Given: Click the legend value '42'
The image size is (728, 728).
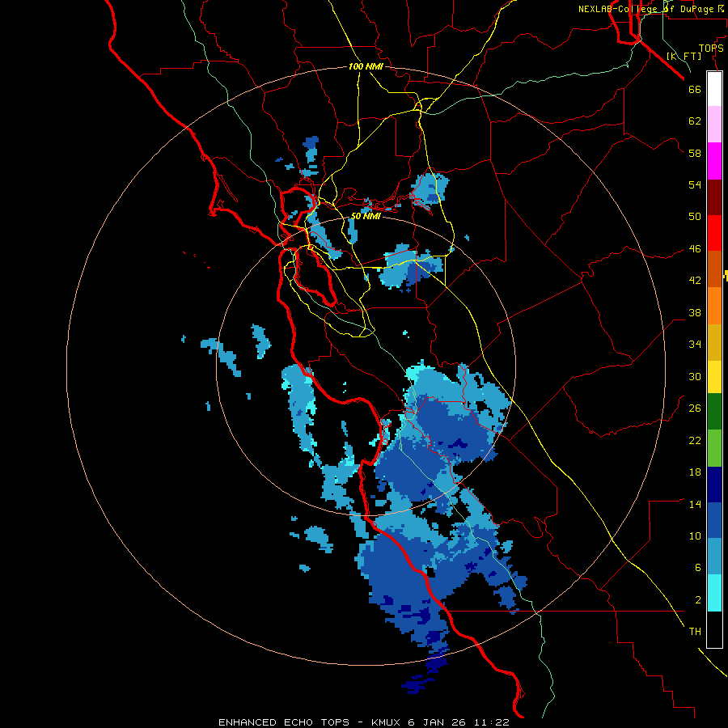Looking at the screenshot, I should tap(695, 281).
